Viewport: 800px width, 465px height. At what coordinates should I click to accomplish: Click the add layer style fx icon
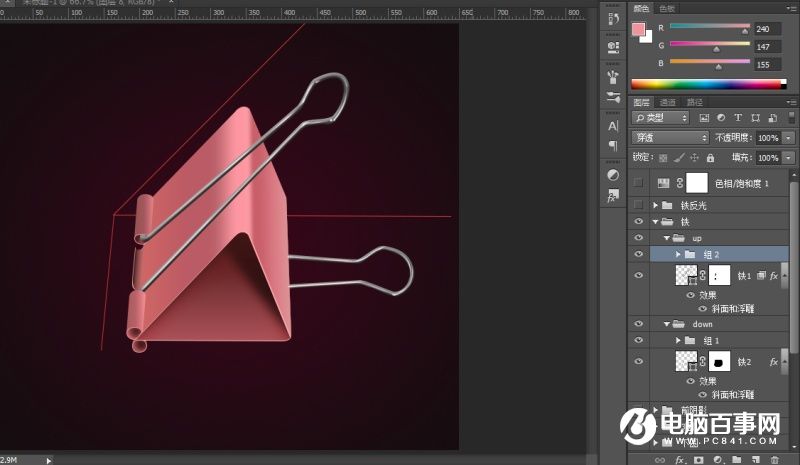(x=680, y=460)
